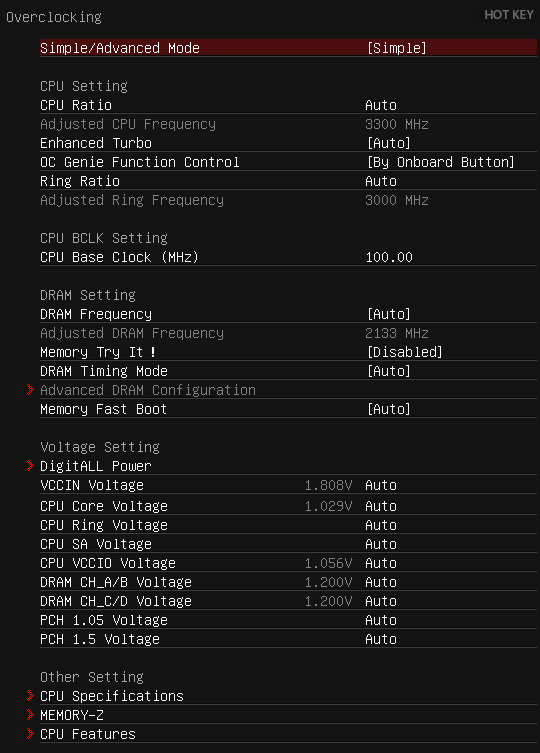Click the red arrow beside MEMORY-Z
This screenshot has width=540, height=753.
(30, 715)
